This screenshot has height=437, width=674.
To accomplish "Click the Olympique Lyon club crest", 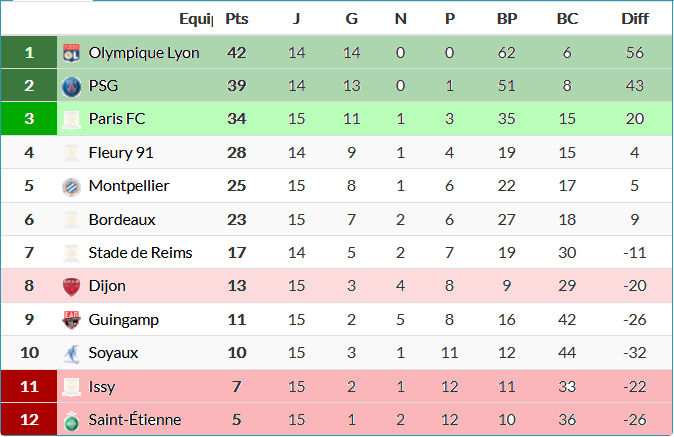I will pos(71,53).
